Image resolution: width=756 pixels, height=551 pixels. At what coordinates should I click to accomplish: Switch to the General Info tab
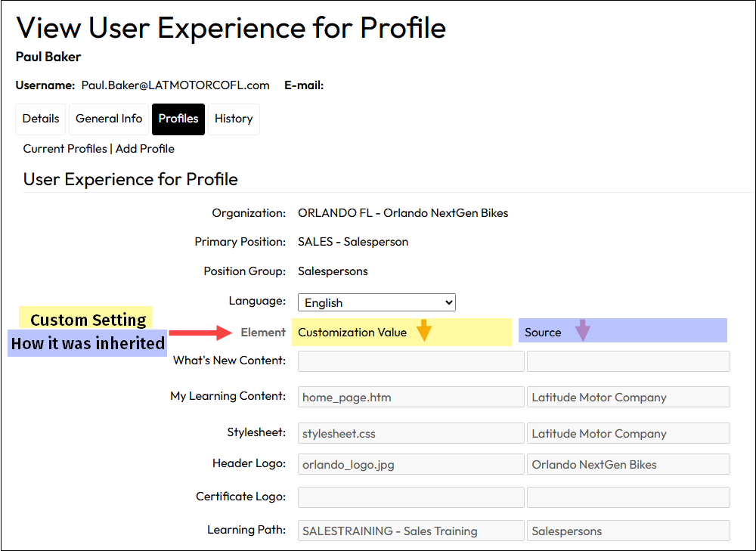[109, 119]
